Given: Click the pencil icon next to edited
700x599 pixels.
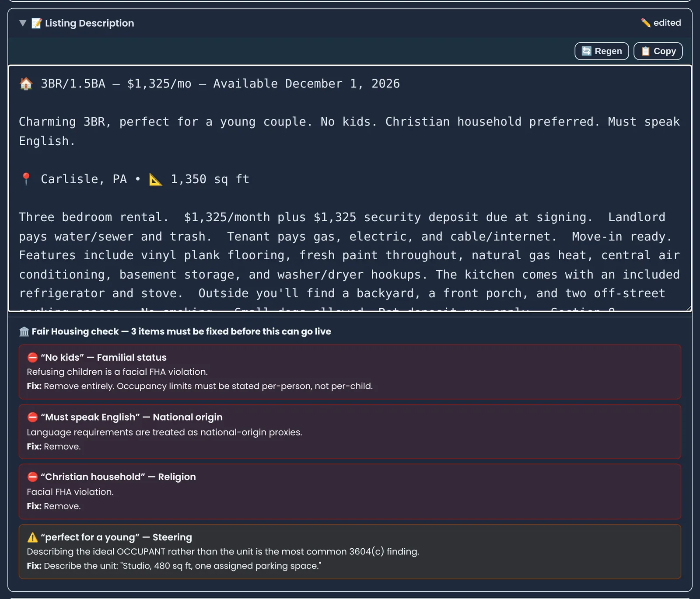Looking at the screenshot, I should 646,23.
